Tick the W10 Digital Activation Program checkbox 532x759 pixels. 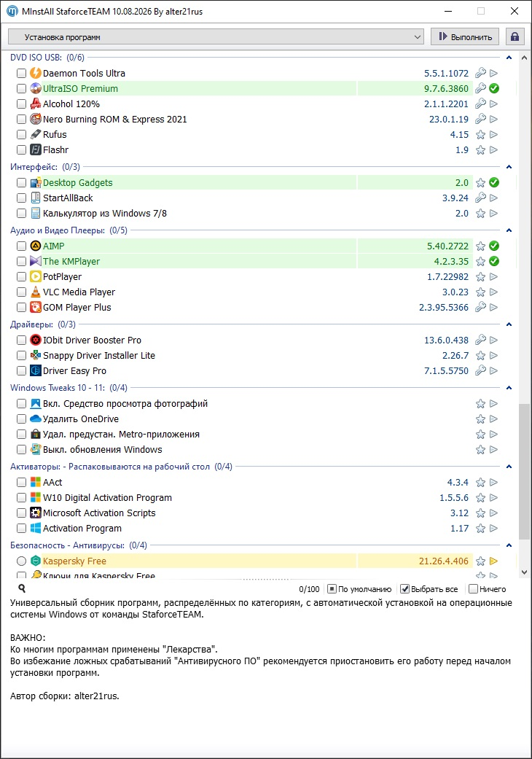click(21, 497)
